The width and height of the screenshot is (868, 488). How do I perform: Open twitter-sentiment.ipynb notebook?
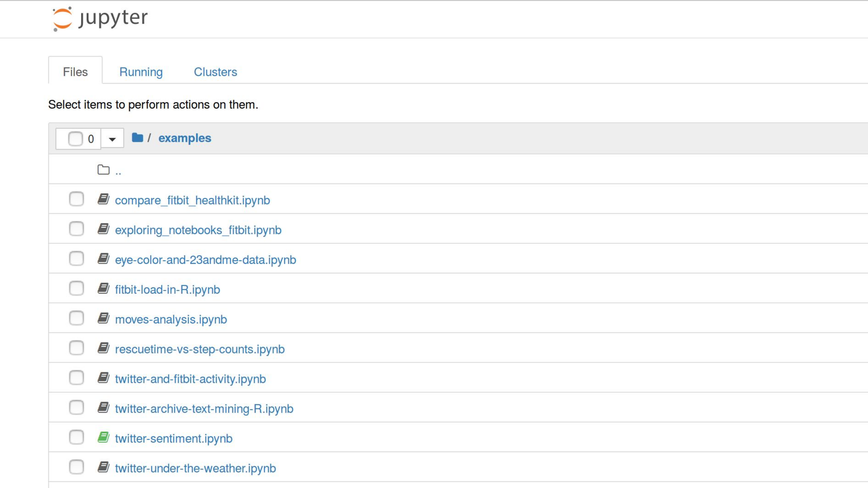click(174, 439)
